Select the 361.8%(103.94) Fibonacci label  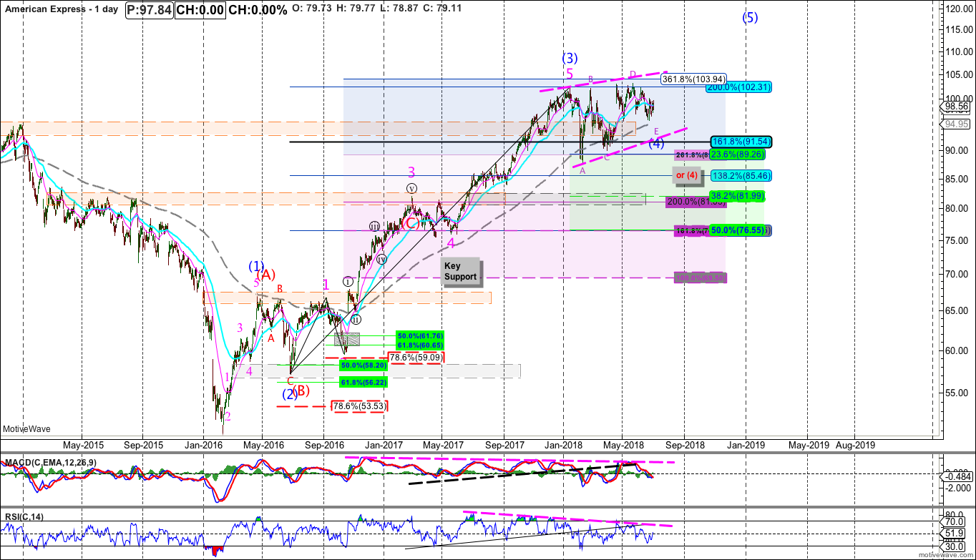coord(693,79)
